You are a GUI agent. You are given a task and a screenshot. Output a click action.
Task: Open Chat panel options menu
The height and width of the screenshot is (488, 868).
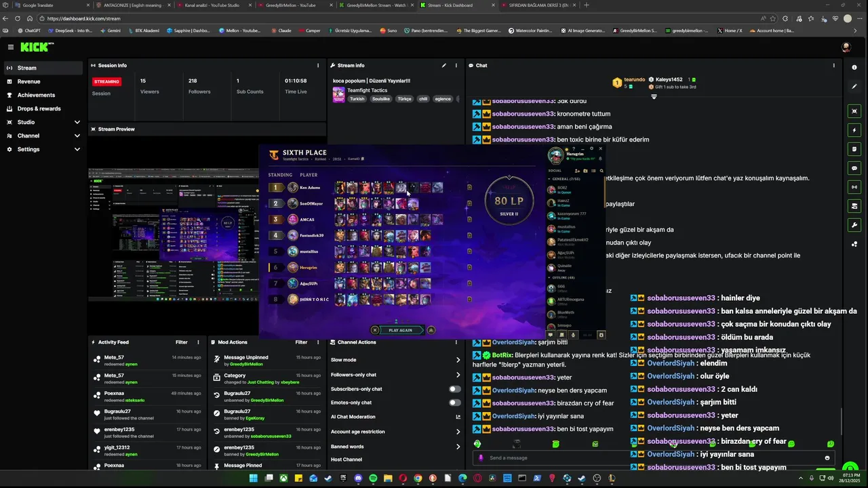tap(834, 66)
